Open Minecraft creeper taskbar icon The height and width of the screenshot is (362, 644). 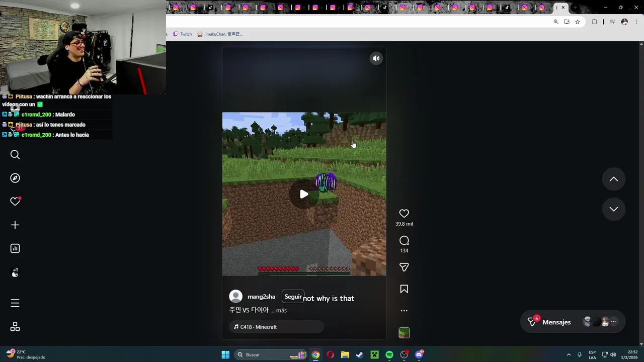(374, 354)
